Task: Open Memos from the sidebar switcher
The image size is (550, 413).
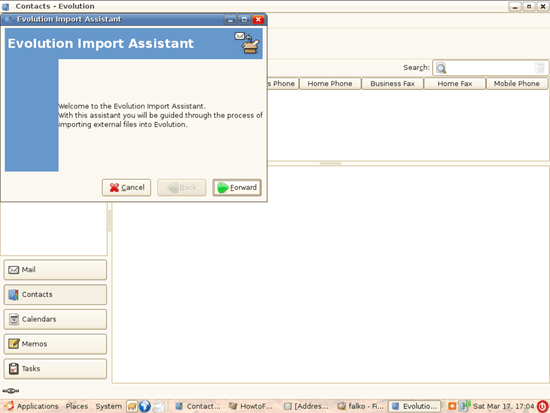Action: pyautogui.click(x=55, y=344)
